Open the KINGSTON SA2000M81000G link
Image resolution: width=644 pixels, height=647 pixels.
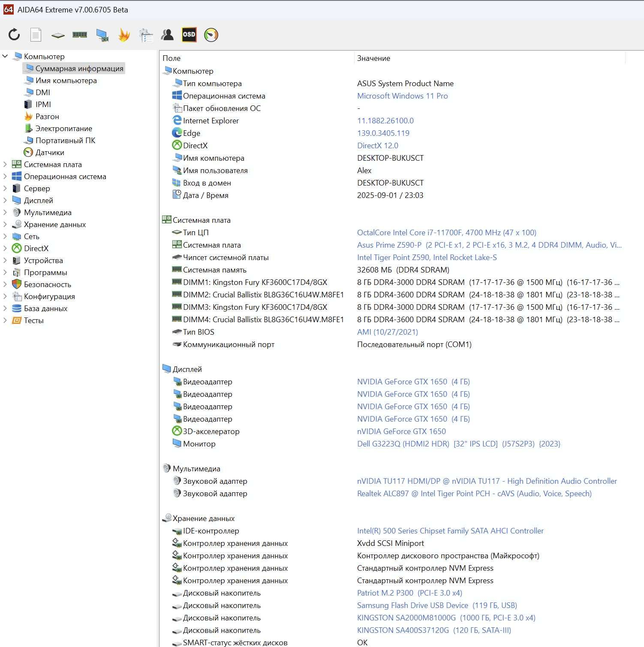click(x=446, y=617)
